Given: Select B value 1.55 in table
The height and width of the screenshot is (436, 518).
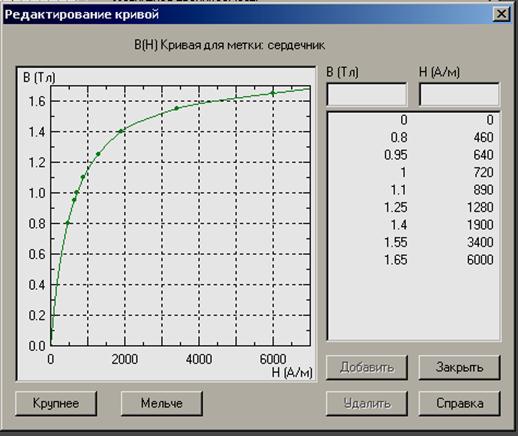Looking at the screenshot, I should tap(396, 242).
